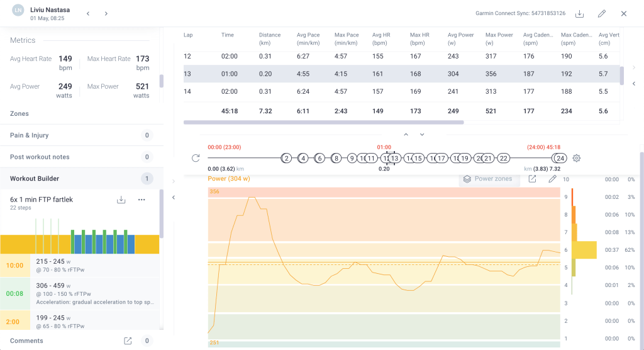Click the yellow zone 6 histogram bar

(584, 250)
